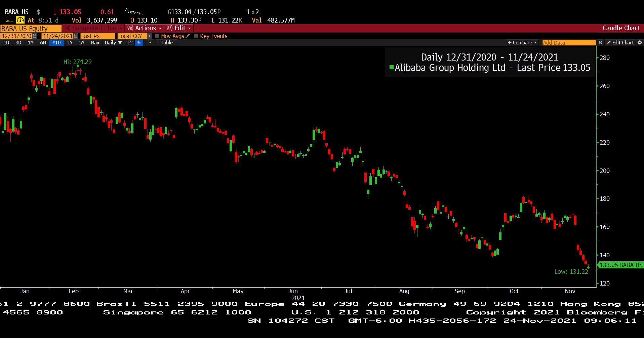Click the Add Data input field
The width and height of the screenshot is (644, 338).
point(569,43)
